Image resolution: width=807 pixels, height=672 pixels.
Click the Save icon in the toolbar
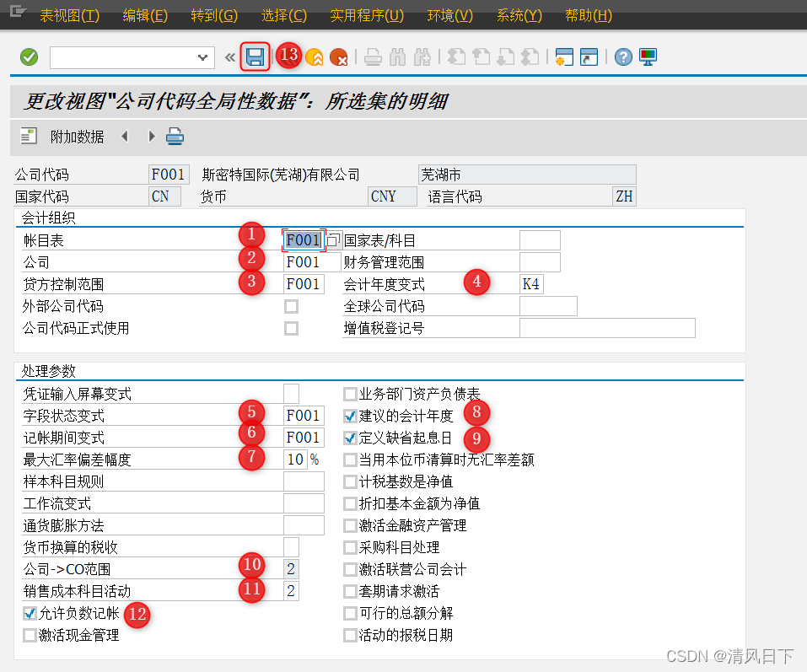[256, 56]
